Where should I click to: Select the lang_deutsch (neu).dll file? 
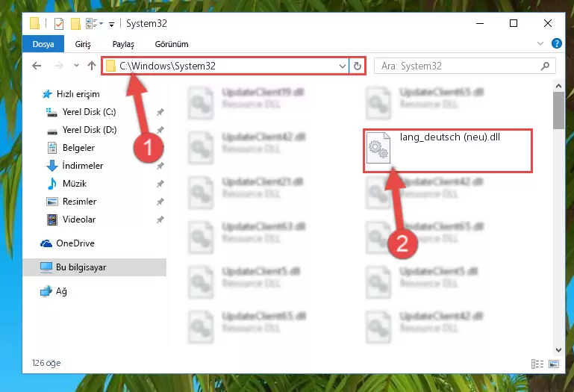click(x=447, y=151)
